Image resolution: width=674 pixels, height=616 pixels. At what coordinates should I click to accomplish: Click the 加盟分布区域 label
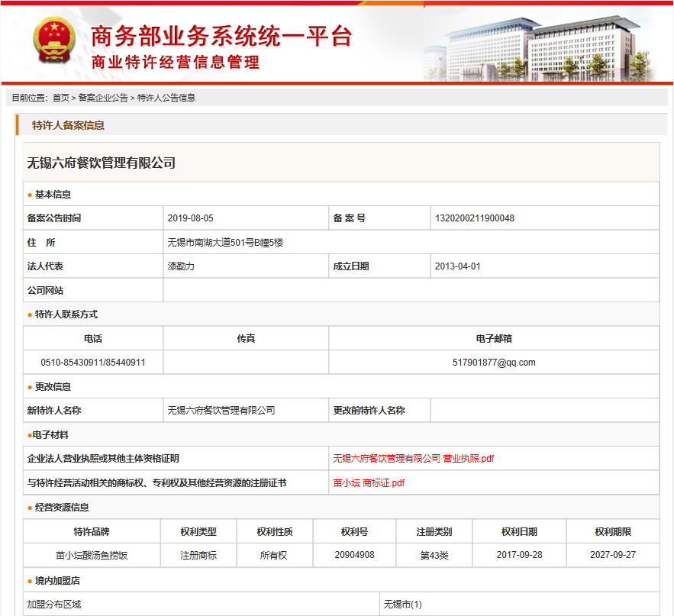tap(54, 605)
